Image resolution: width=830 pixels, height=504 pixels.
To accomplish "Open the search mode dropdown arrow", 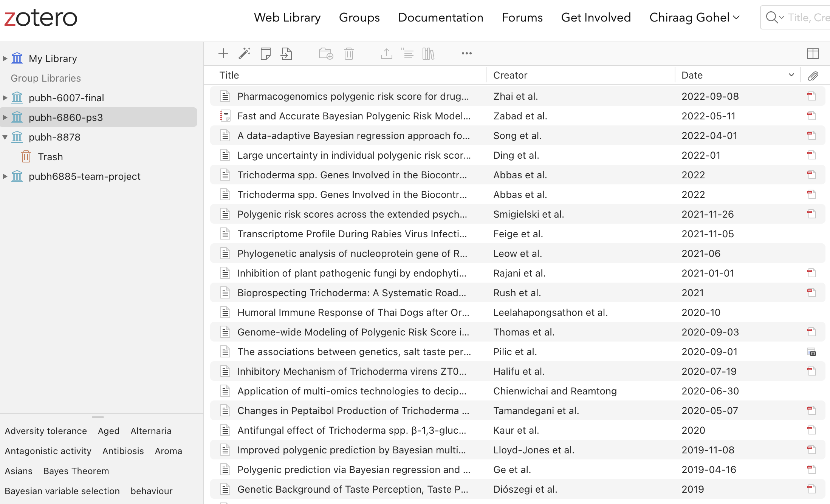I will pos(782,17).
